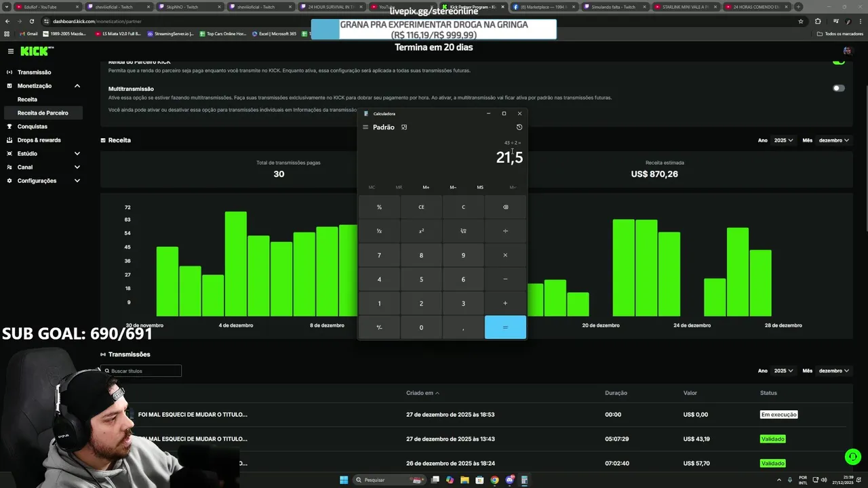
Task: Open Google Chrome from the taskbar
Action: (494, 480)
